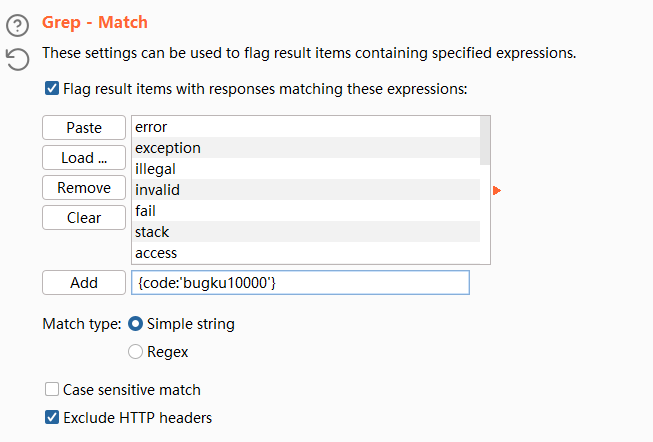This screenshot has width=653, height=442.
Task: Click the orange arrow beside the expression list
Action: point(496,190)
